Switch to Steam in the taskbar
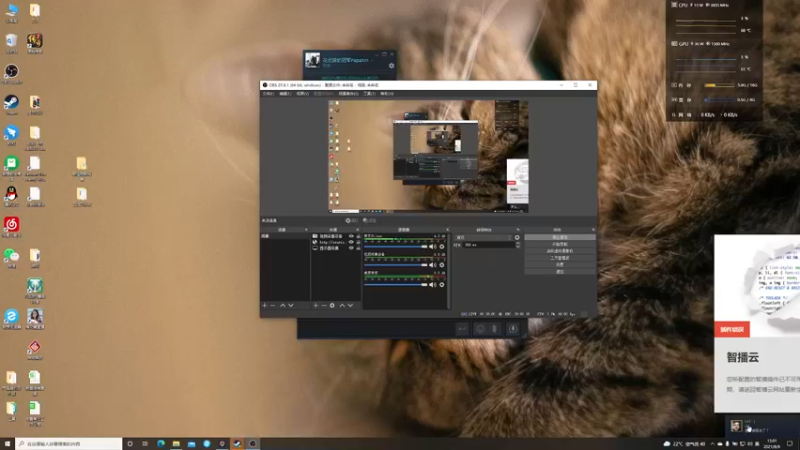Viewport: 800px width, 450px height. (237, 444)
